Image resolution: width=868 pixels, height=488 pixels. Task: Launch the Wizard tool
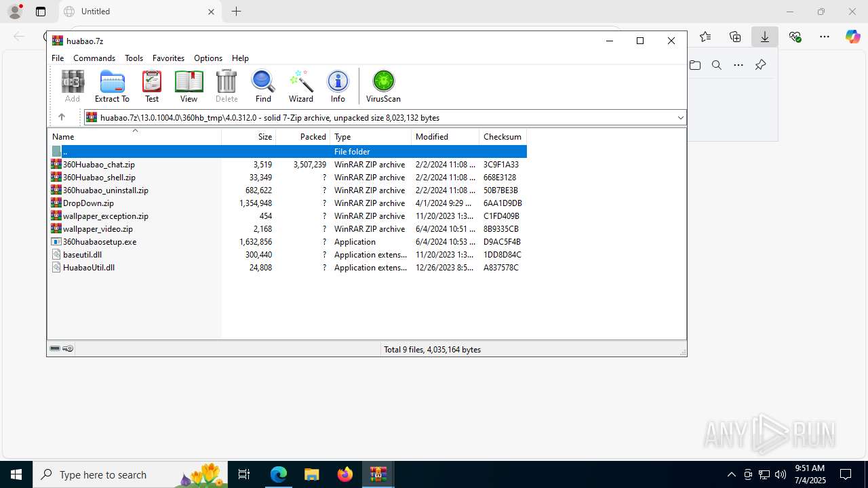click(301, 86)
